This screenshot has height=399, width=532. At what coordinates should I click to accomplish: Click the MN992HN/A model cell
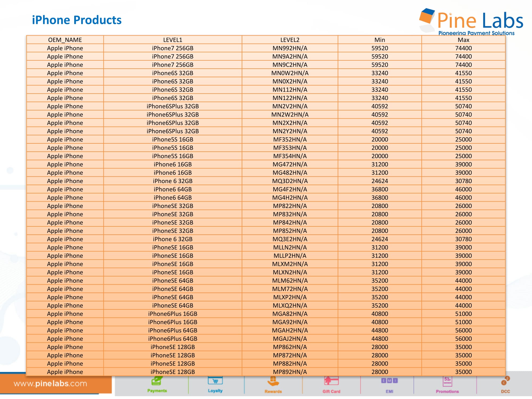(x=290, y=48)
